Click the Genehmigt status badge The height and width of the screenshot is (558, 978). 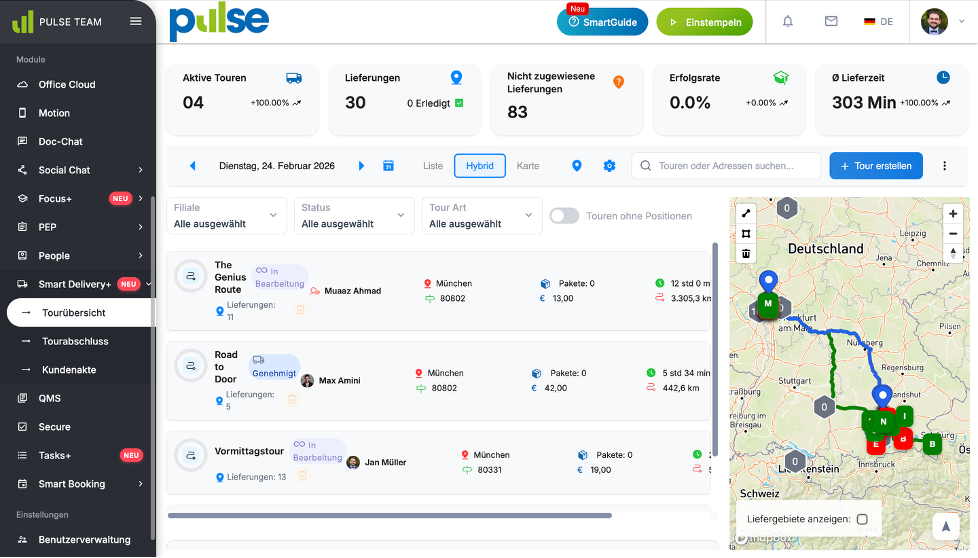[274, 367]
